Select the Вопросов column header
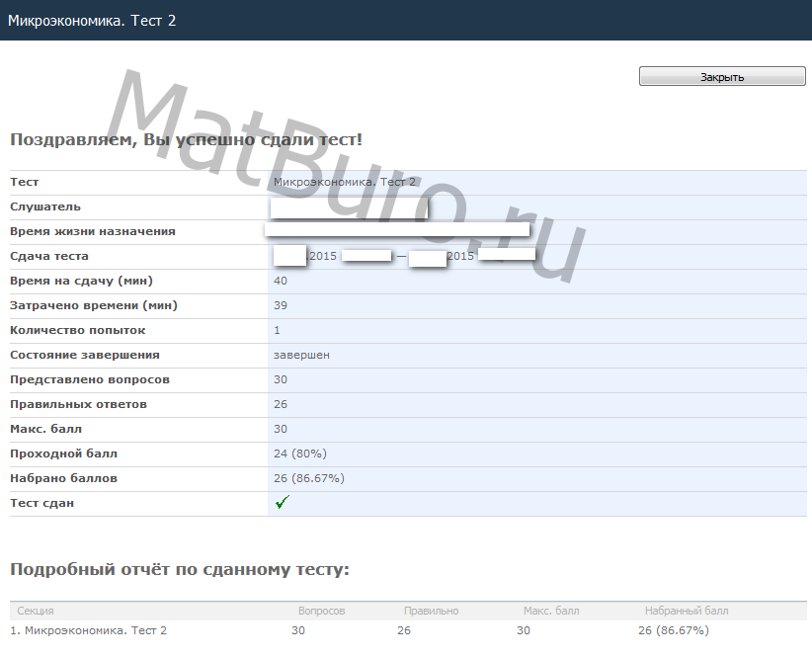The image size is (812, 658). pyautogui.click(x=322, y=611)
